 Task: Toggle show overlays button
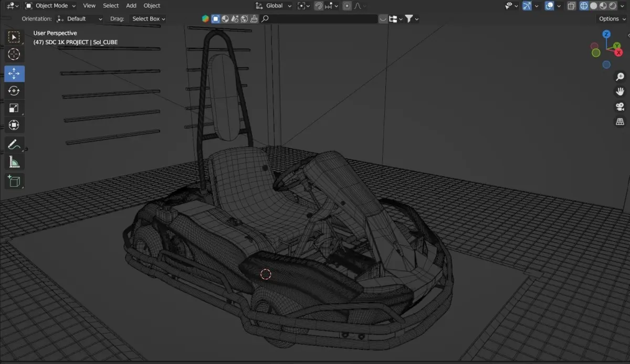(549, 6)
